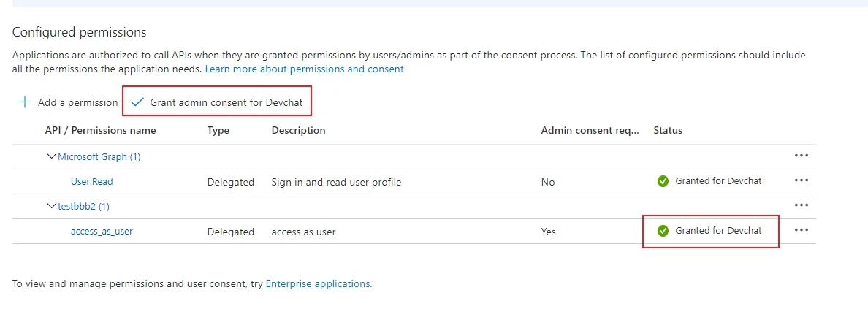Image resolution: width=868 pixels, height=320 pixels.
Task: Click green granted status icon for User.Read
Action: point(663,181)
